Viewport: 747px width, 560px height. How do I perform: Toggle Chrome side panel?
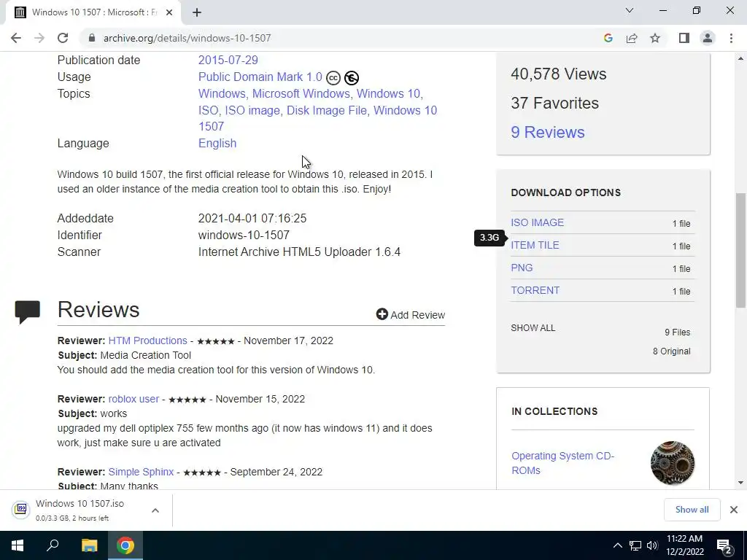[x=684, y=38]
